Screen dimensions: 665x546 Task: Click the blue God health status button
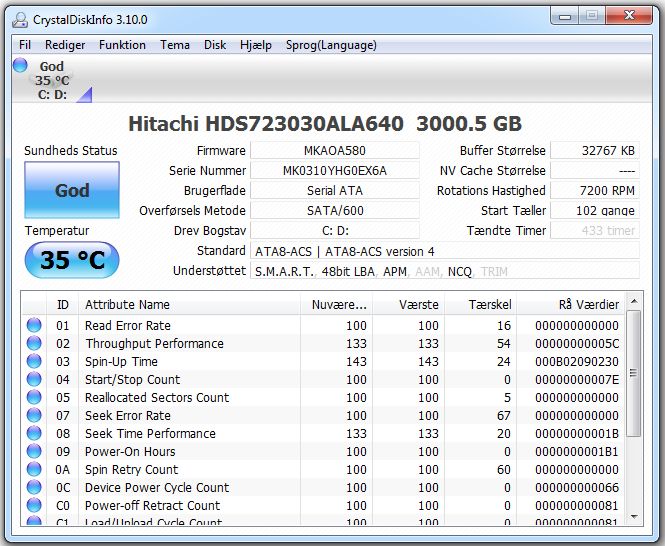(72, 191)
